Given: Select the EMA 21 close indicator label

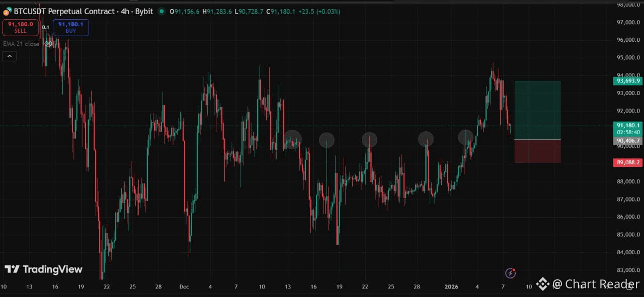Looking at the screenshot, I should click(21, 44).
